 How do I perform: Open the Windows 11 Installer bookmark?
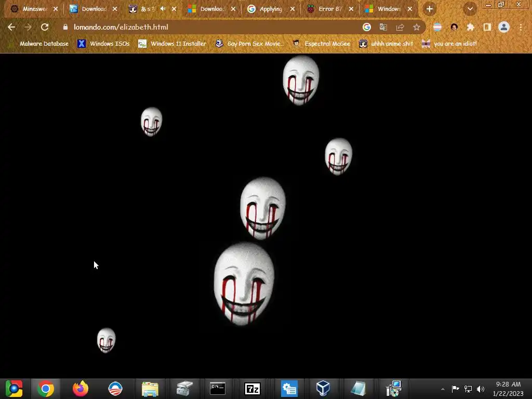click(x=172, y=44)
